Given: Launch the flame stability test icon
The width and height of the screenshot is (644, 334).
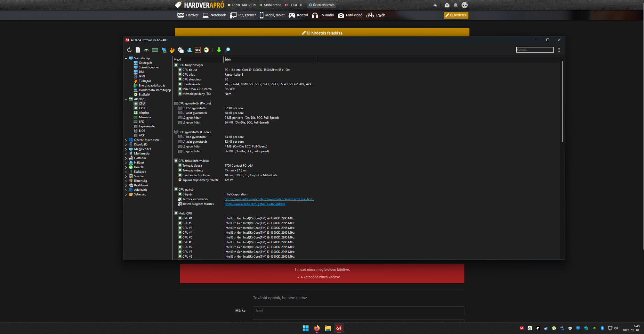Looking at the screenshot, I should tap(172, 50).
